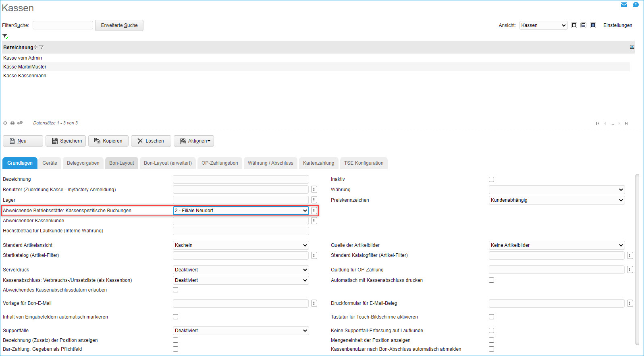The width and height of the screenshot is (644, 356).
Task: Click the Filter/Suche input field
Action: pos(63,25)
